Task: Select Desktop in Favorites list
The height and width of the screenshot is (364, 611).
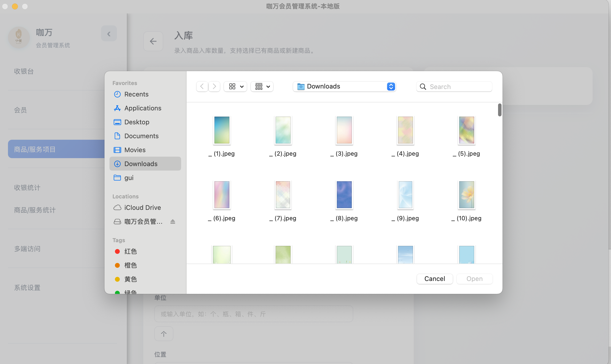Action: [137, 122]
